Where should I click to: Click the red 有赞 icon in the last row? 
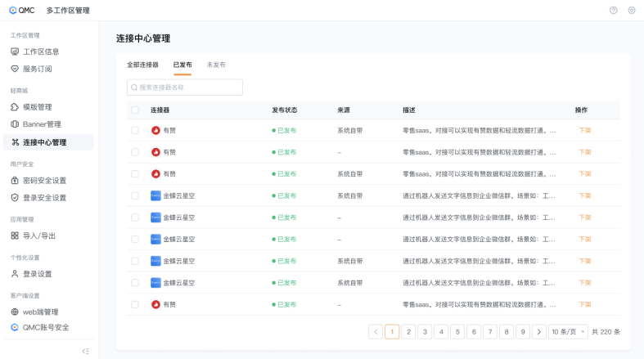click(x=155, y=304)
